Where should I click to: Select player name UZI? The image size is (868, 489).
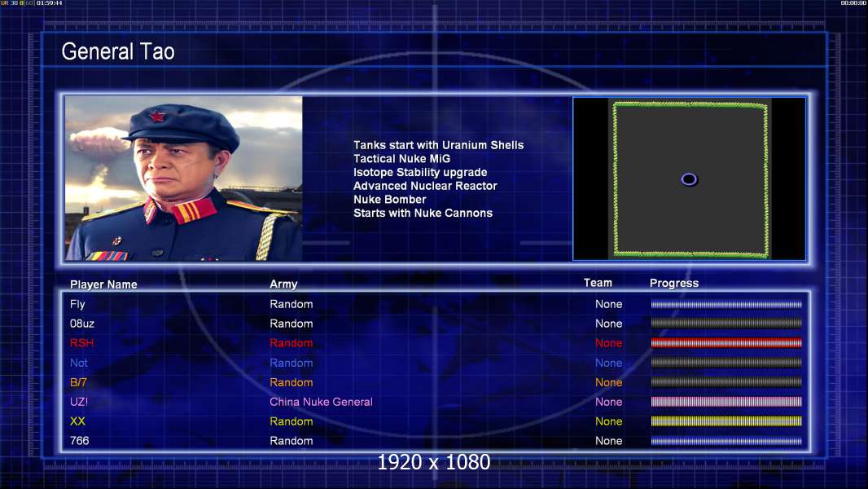(79, 402)
